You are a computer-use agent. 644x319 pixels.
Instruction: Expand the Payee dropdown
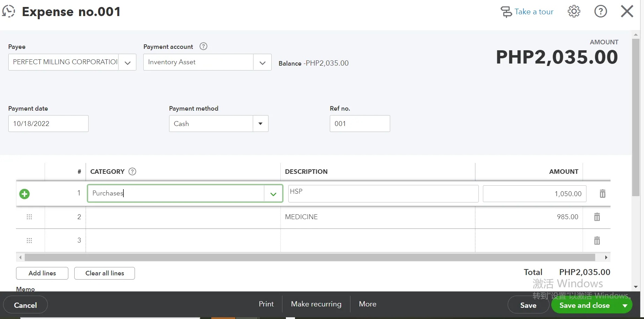click(128, 62)
